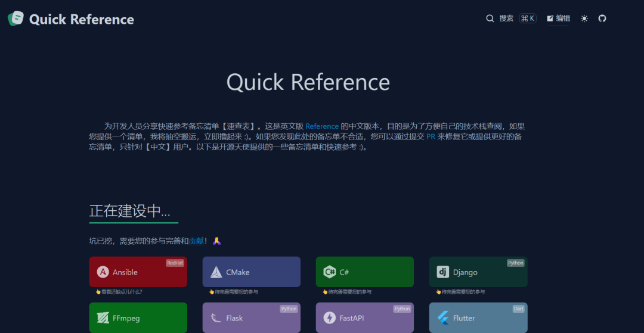Click the Python tag on the FastAPI card

coord(402,309)
